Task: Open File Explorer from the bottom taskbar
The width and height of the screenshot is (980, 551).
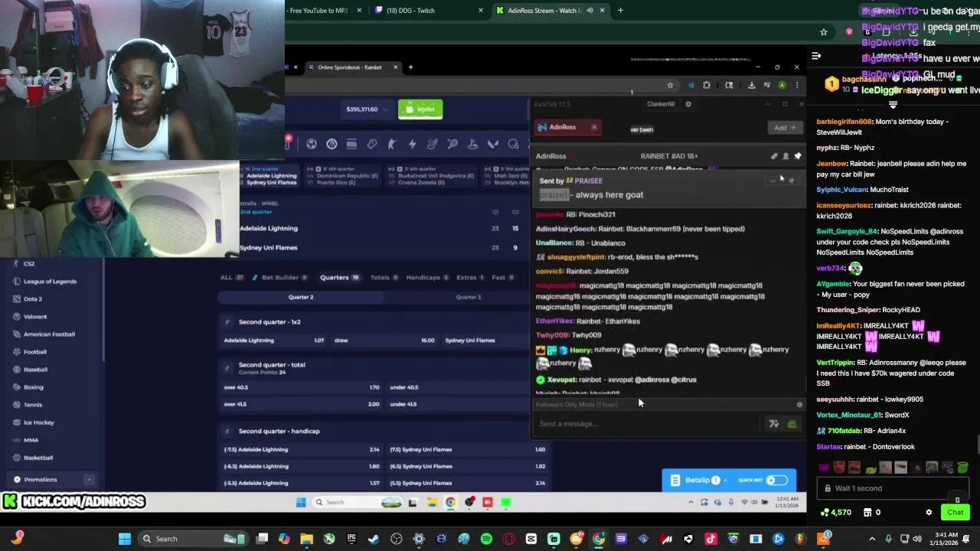Action: pos(306,539)
